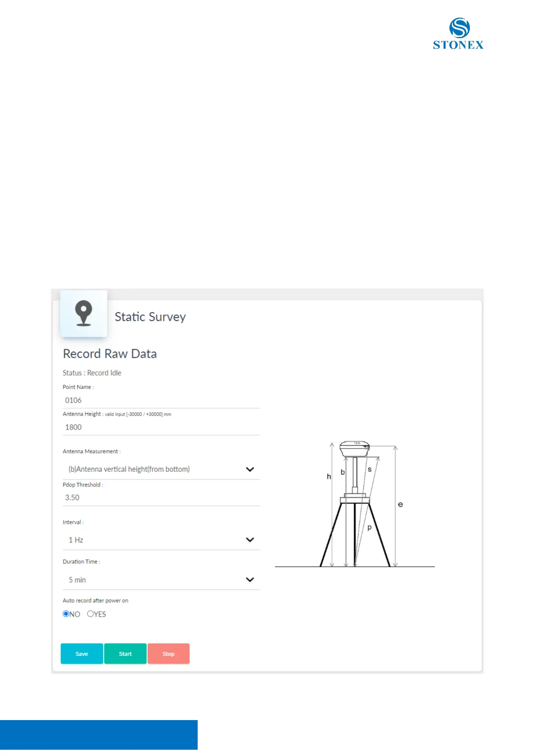Click the Interval dropdown chevron arrow

250,540
